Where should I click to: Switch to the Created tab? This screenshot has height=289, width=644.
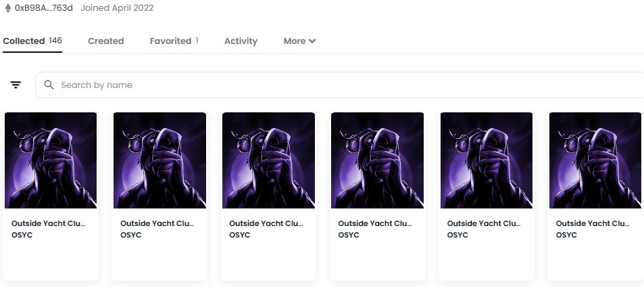coord(106,41)
